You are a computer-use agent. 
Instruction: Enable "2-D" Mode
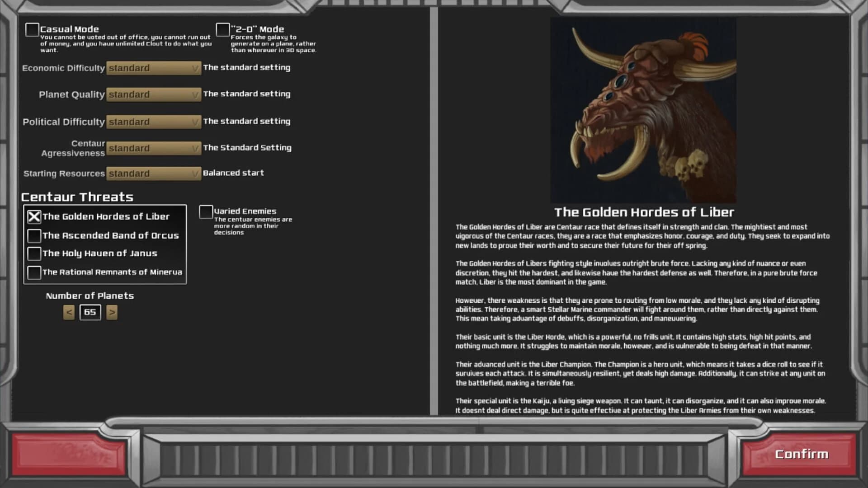[x=222, y=29]
